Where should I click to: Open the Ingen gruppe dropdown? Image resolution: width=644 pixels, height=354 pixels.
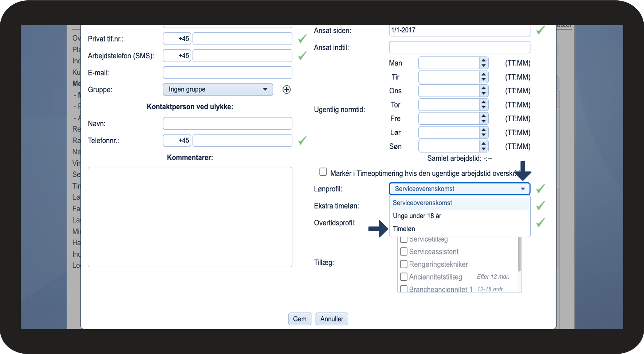[x=218, y=90]
